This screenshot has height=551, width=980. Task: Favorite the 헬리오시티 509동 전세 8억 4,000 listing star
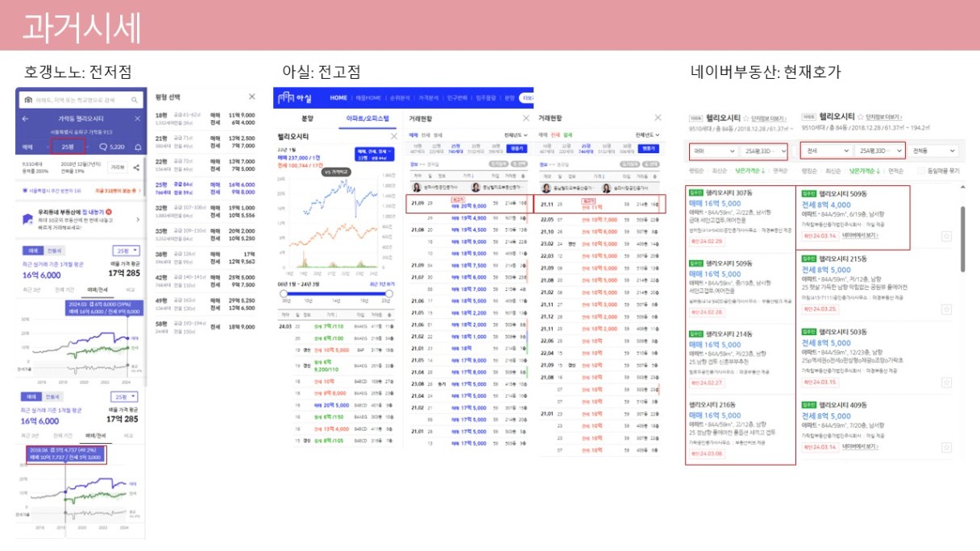[x=947, y=236]
